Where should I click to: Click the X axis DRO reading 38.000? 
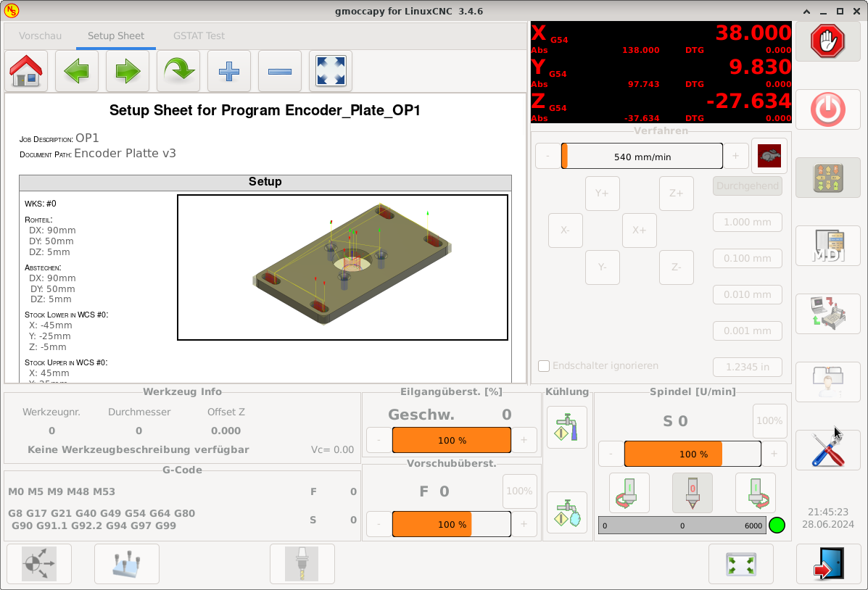pyautogui.click(x=753, y=33)
